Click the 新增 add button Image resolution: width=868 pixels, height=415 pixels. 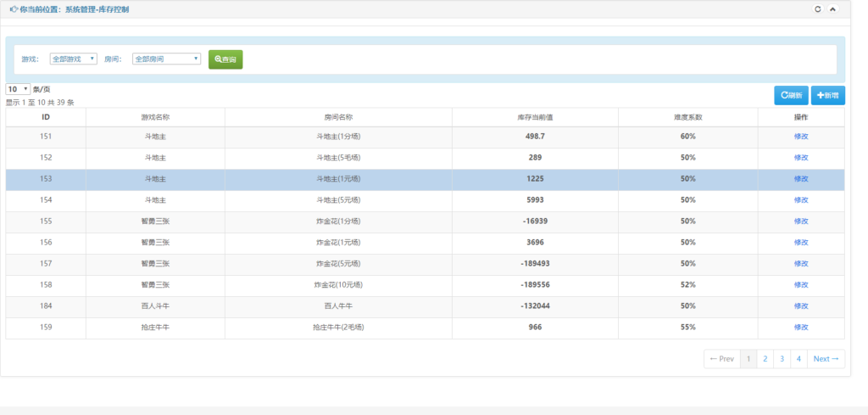[x=827, y=96]
